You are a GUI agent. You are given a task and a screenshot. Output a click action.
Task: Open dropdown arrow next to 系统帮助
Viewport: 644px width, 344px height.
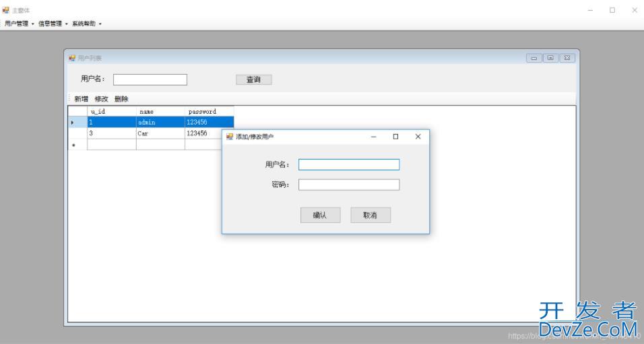point(100,24)
